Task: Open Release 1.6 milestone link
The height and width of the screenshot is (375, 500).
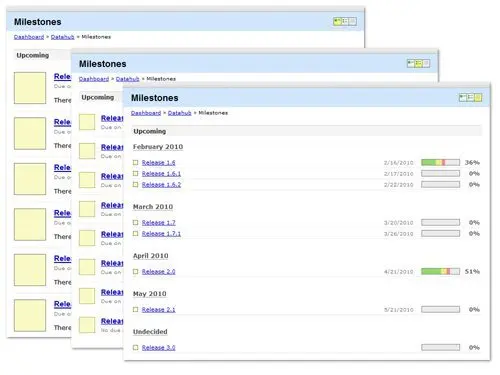Action: coord(158,163)
